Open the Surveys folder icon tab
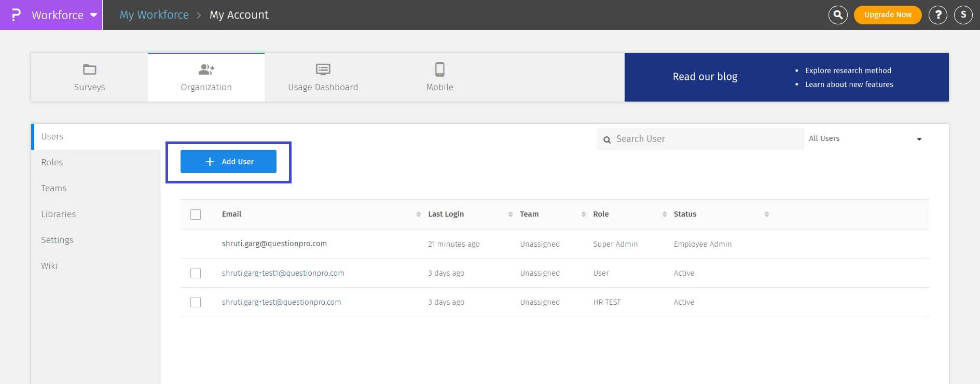This screenshot has width=980, height=384. click(x=89, y=69)
